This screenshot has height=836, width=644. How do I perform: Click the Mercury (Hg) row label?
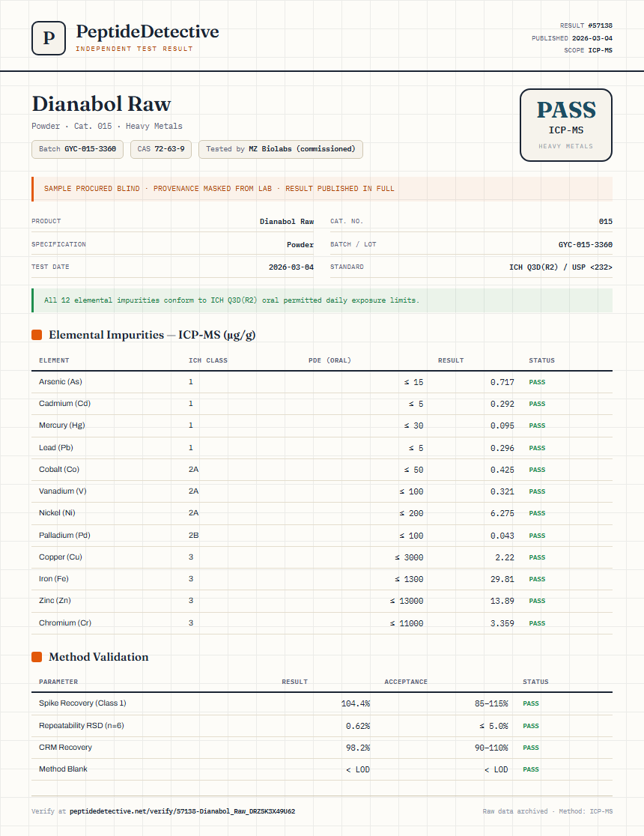click(62, 425)
